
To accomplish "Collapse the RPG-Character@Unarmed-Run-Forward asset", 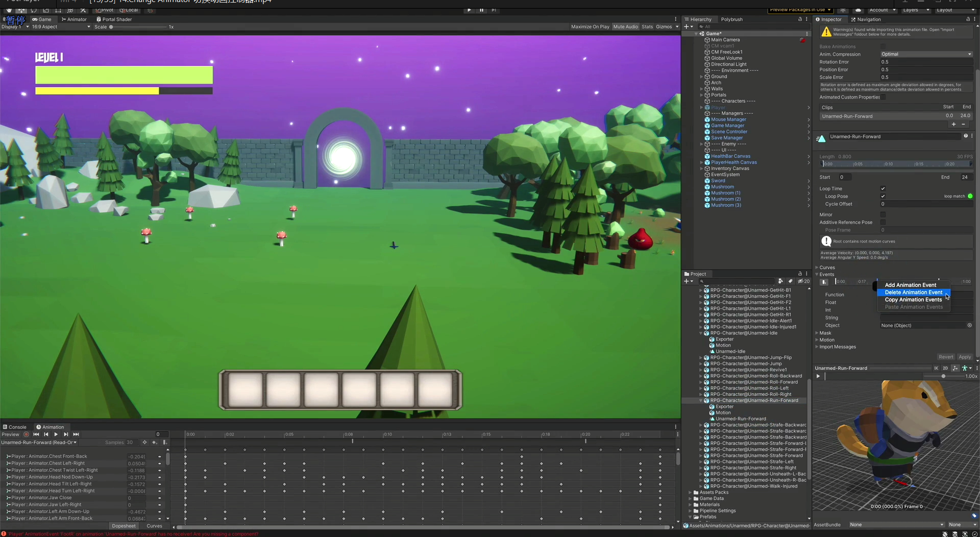I will 701,400.
